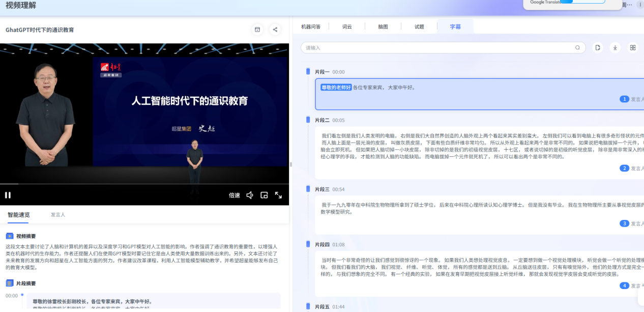Open the 词云 tab
644x312 pixels.
347,26
